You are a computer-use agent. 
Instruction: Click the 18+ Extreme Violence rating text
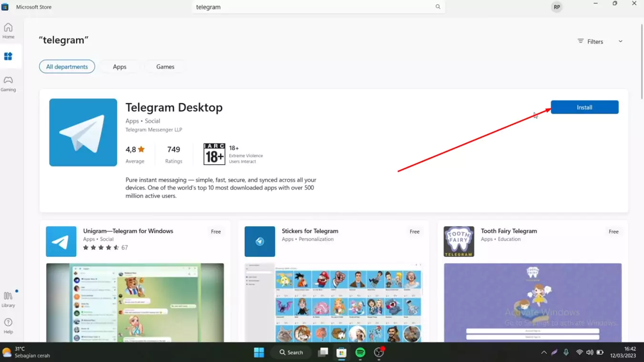(246, 154)
